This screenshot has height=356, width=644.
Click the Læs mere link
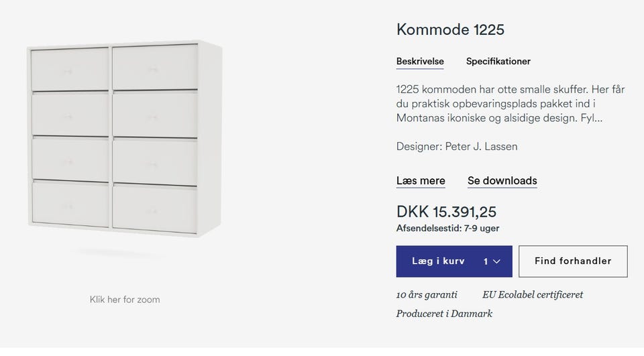(x=421, y=180)
